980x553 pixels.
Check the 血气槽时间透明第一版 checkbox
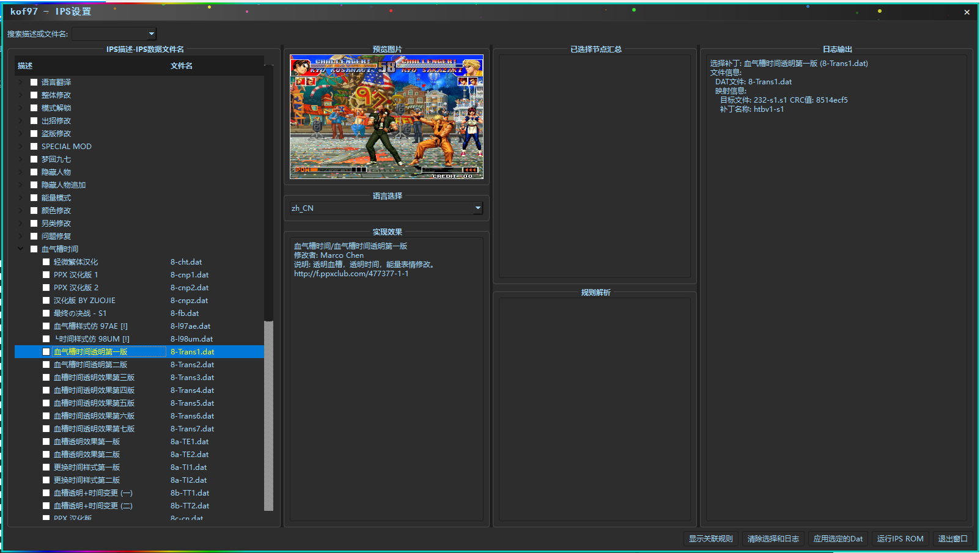[x=46, y=351]
